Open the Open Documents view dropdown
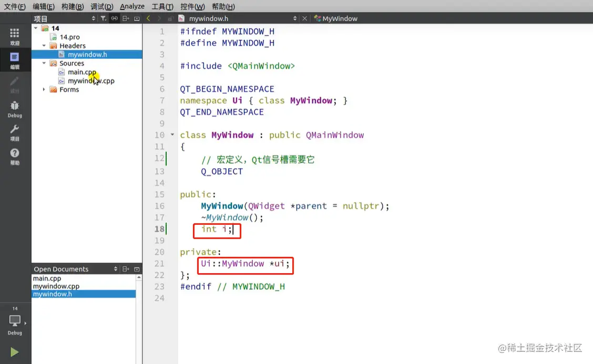This screenshot has height=364, width=593. (115, 269)
